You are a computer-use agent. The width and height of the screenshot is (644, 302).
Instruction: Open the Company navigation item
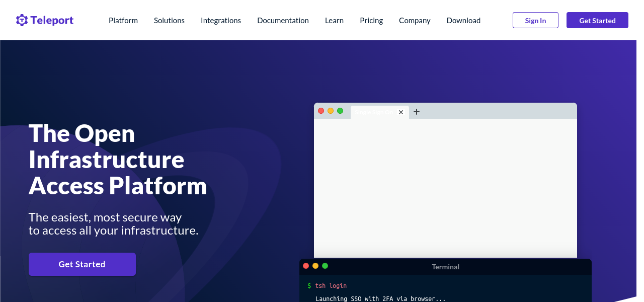coord(415,21)
